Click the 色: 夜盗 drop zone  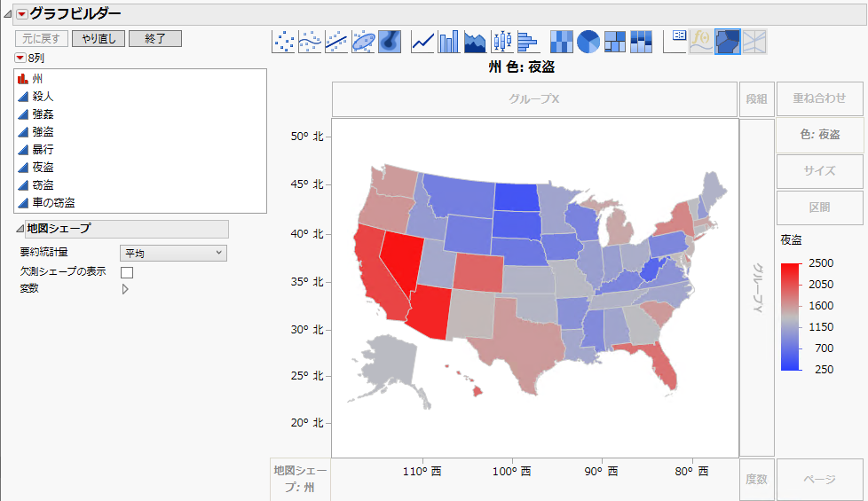(819, 135)
